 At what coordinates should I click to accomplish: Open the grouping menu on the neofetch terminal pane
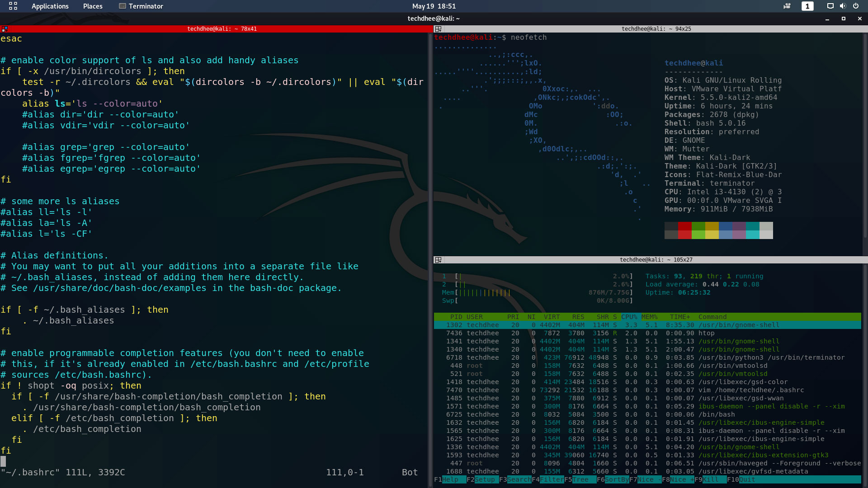(439, 28)
